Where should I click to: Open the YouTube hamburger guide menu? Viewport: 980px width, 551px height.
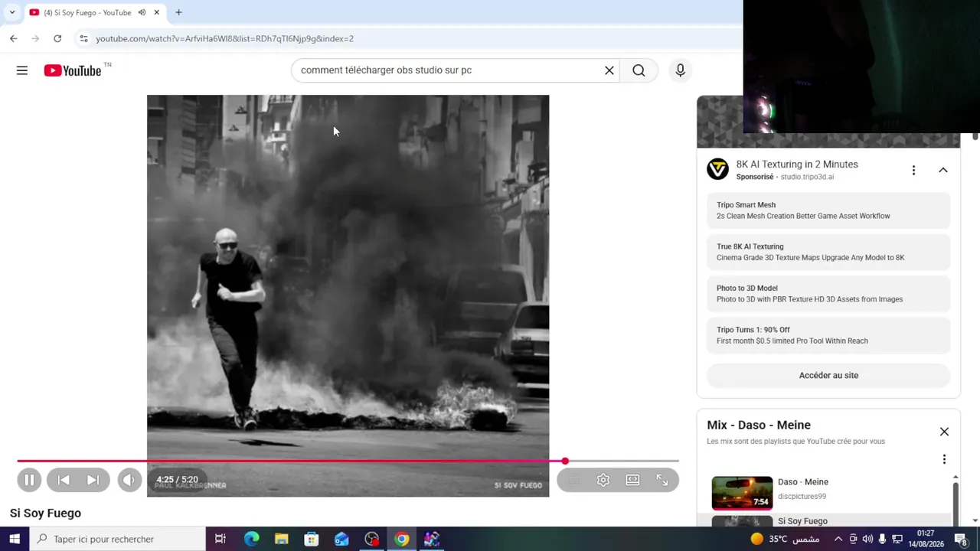(22, 70)
